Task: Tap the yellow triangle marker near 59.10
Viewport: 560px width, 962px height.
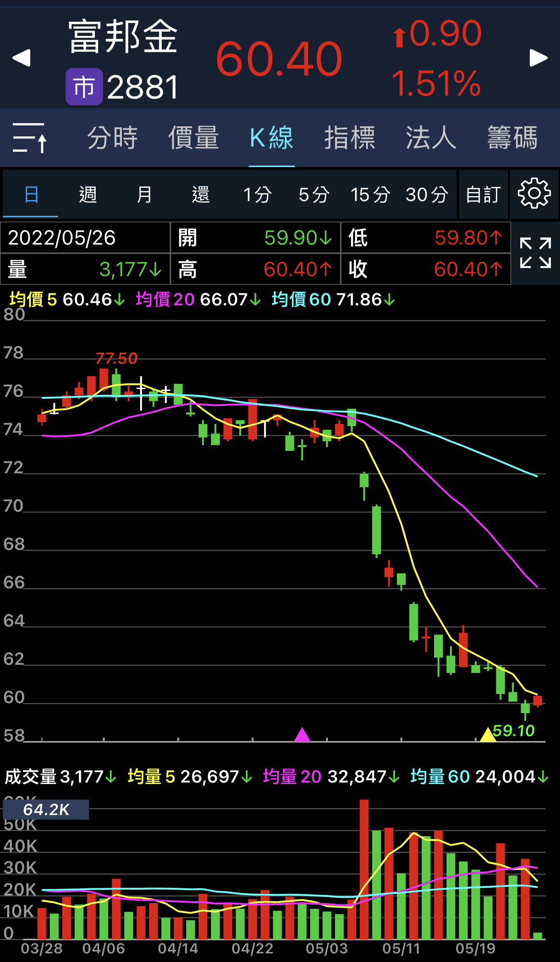Action: 488,734
